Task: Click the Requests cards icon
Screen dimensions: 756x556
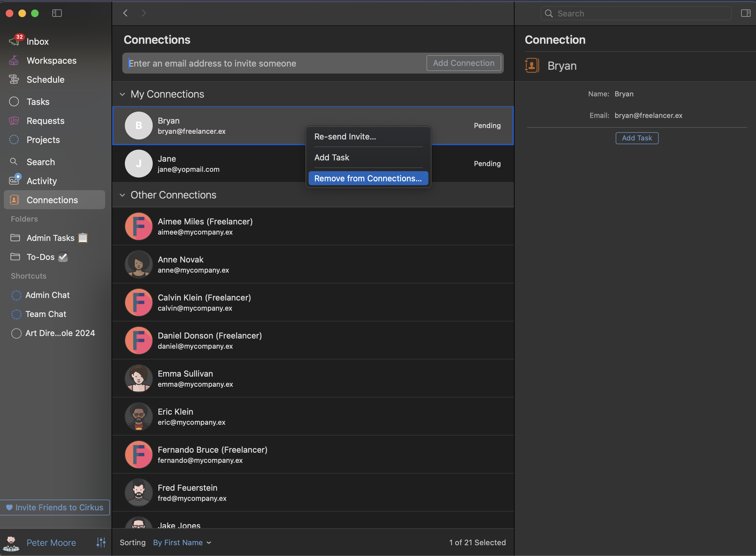Action: [14, 121]
